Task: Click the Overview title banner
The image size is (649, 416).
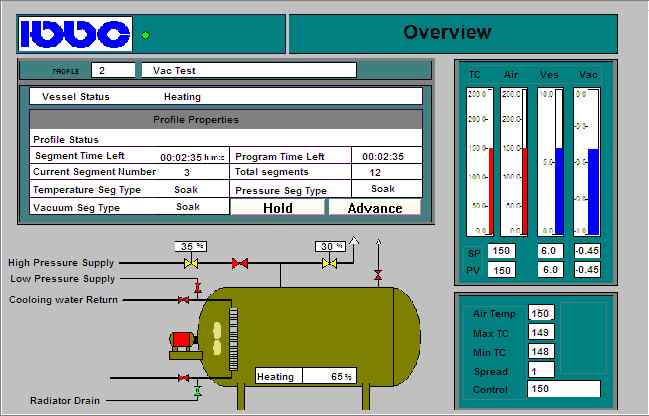Action: click(x=447, y=33)
